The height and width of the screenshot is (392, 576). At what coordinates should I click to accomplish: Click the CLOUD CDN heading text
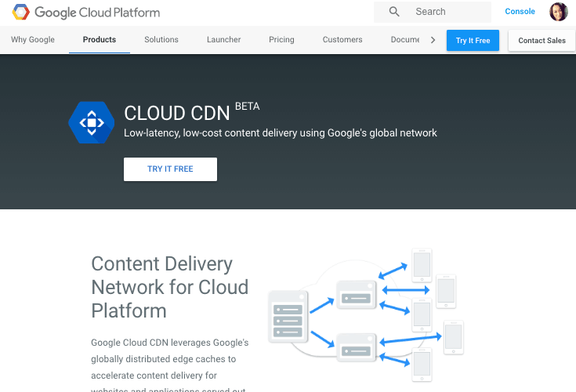[x=176, y=113]
